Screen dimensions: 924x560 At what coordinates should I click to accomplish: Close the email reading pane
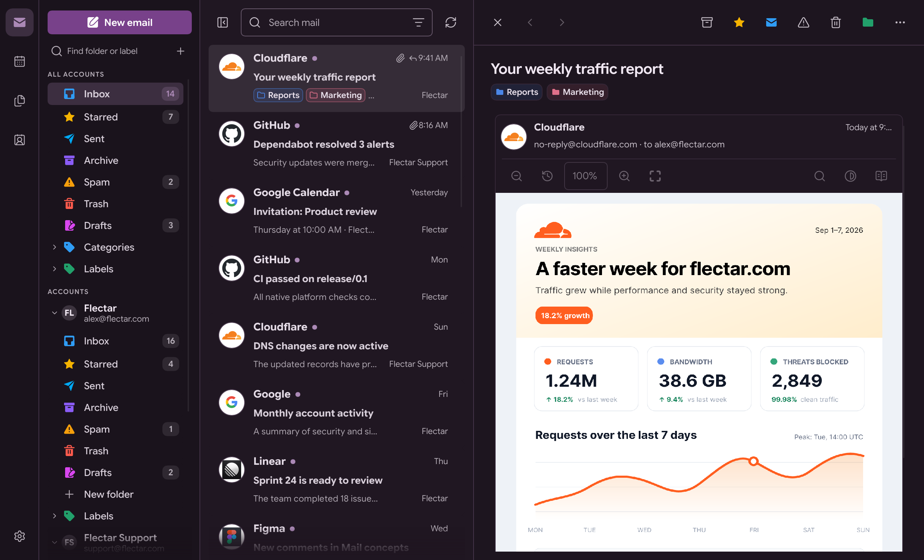[498, 22]
